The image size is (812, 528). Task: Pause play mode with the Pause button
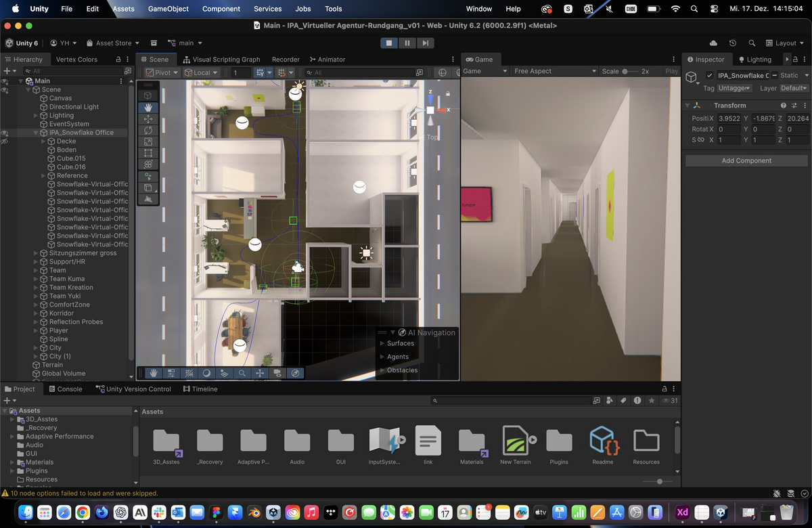407,43
